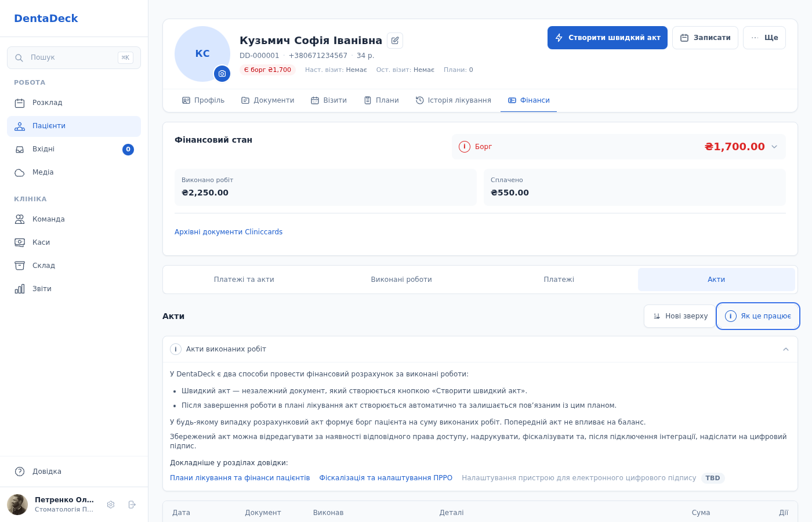The height and width of the screenshot is (522, 812).
Task: Select the Акти sub-tab
Action: [716, 280]
